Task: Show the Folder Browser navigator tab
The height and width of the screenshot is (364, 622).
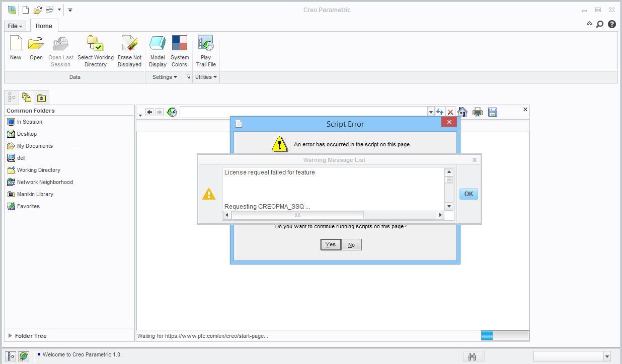Action: click(x=26, y=98)
